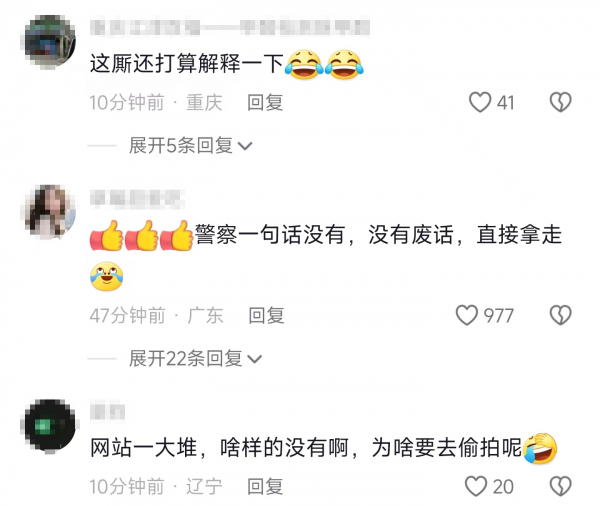Reply to the Liaoning comment via 回复

coord(265,486)
